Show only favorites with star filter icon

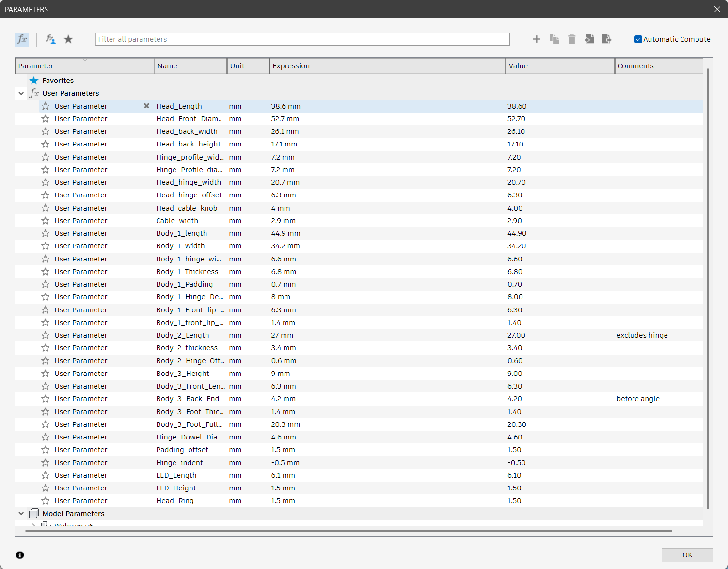coord(68,39)
